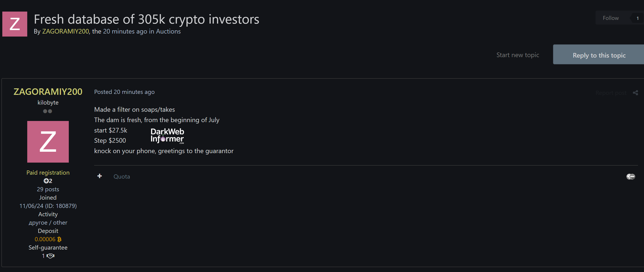Screen dimensions: 644x272
Task: Click the reputation plus badge icon
Action: (46, 181)
